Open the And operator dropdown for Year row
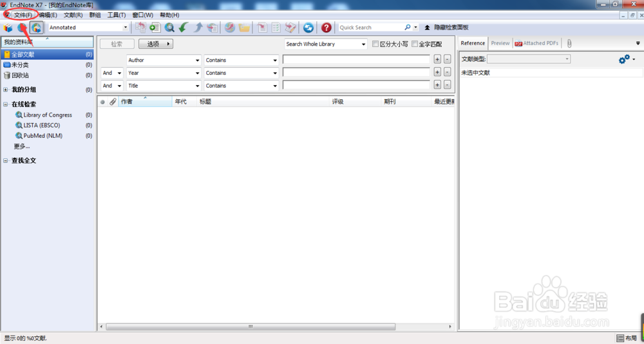The height and width of the screenshot is (344, 644). tap(112, 73)
